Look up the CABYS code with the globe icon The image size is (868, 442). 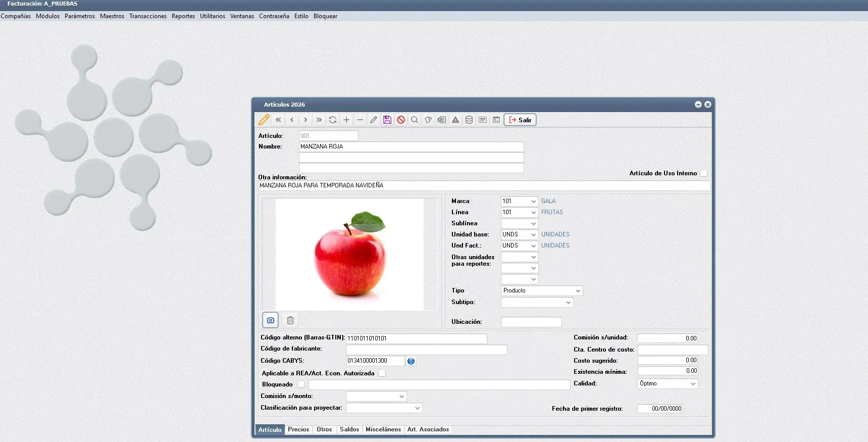point(411,361)
